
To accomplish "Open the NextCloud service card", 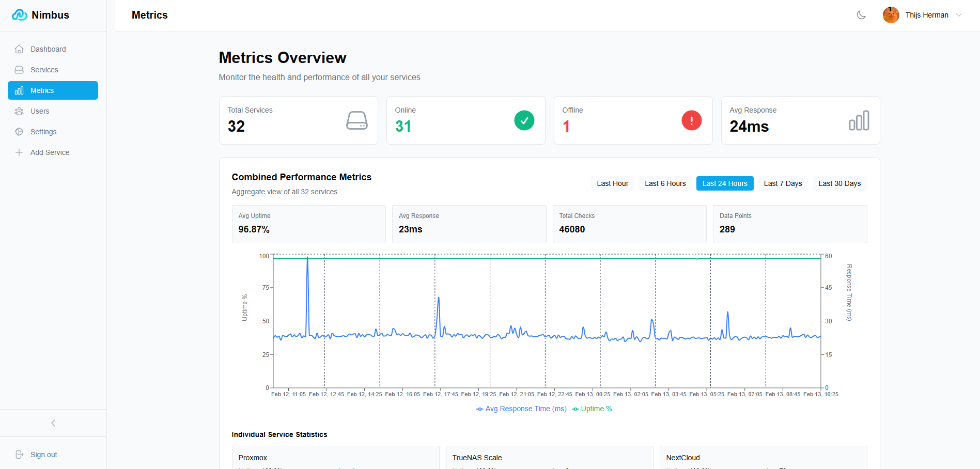I will coord(764,458).
